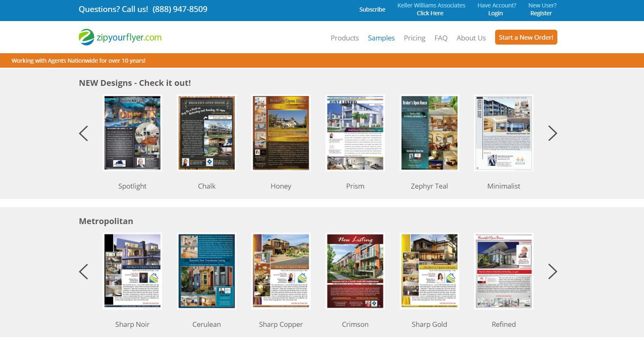The image size is (644, 345).
Task: Switch to the Samples section
Action: 381,38
